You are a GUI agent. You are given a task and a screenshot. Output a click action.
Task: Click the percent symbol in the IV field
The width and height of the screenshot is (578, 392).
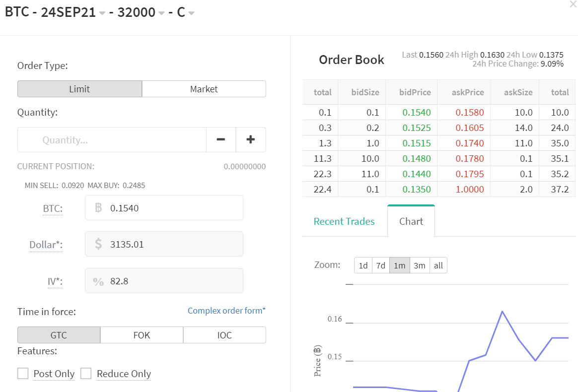tap(98, 280)
